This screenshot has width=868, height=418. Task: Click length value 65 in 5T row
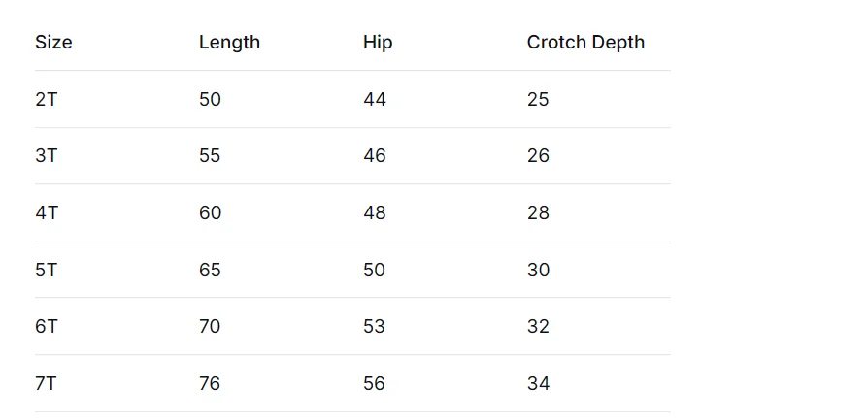[210, 270]
